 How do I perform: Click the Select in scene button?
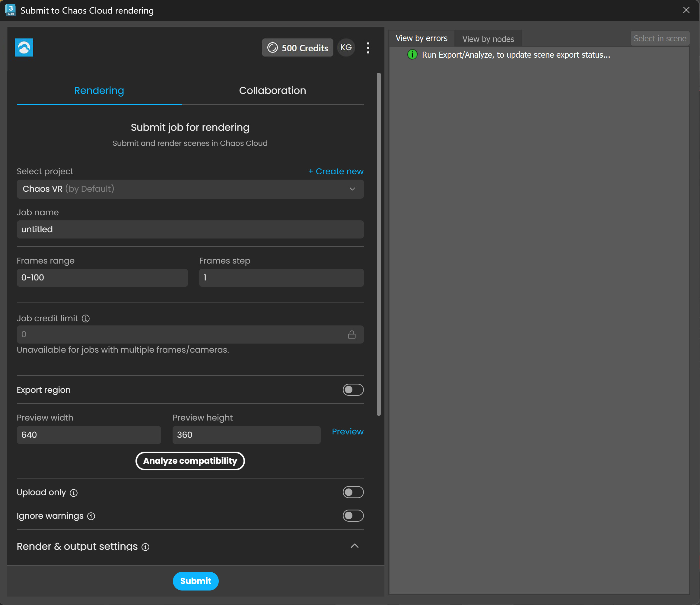pyautogui.click(x=660, y=39)
